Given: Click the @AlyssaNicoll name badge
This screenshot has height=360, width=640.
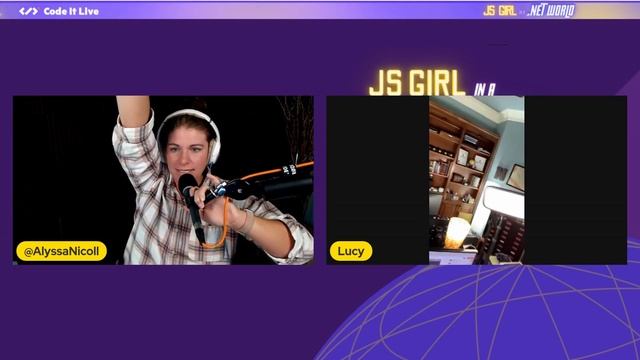Looking at the screenshot, I should pos(62,251).
